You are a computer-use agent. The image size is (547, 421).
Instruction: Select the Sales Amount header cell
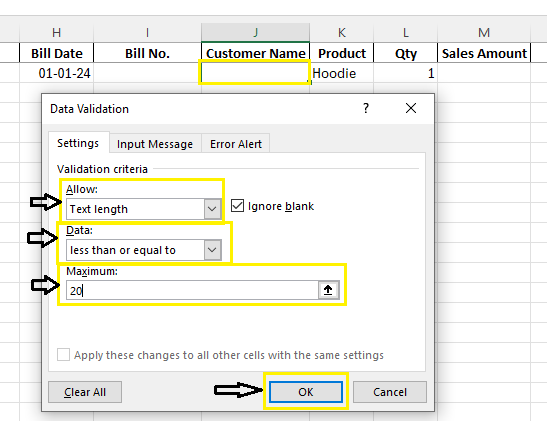[484, 53]
